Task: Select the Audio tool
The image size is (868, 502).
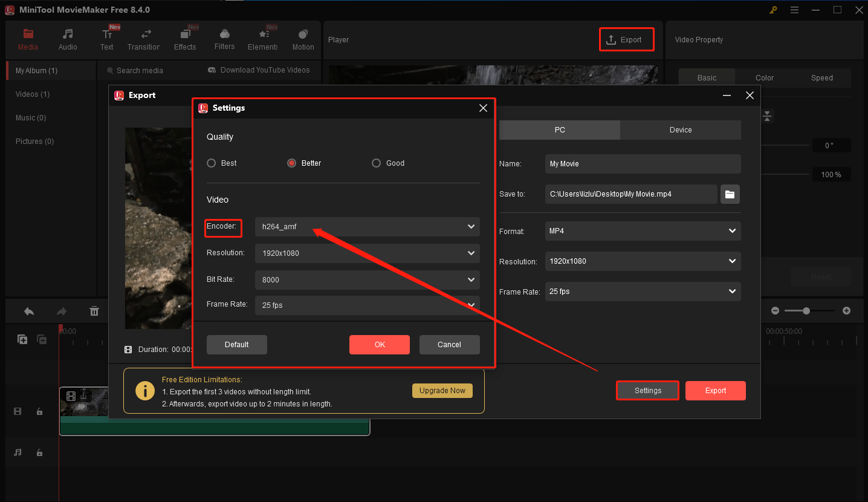Action: pyautogui.click(x=67, y=39)
